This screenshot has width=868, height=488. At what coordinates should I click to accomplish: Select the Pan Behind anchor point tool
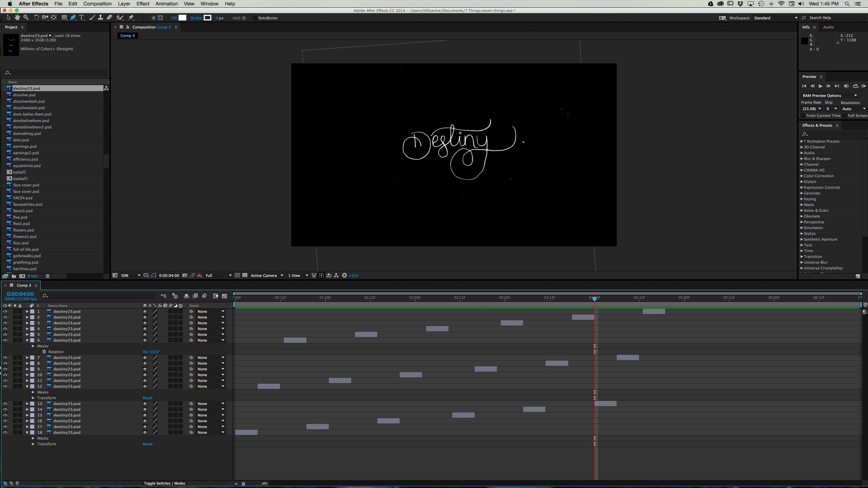tap(54, 18)
